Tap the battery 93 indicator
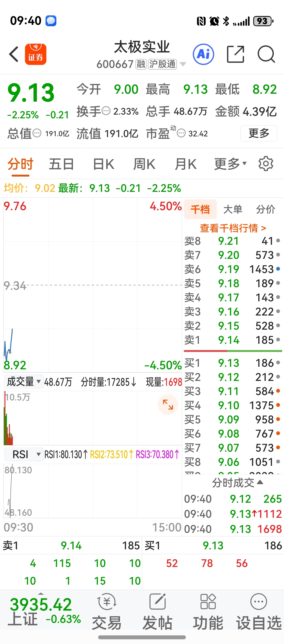284x644 pixels. 263,21
